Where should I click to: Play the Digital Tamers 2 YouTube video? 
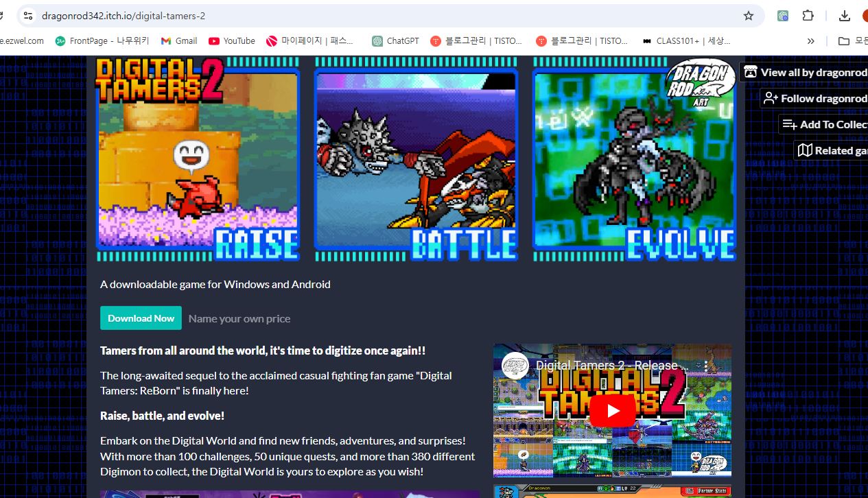tap(612, 411)
